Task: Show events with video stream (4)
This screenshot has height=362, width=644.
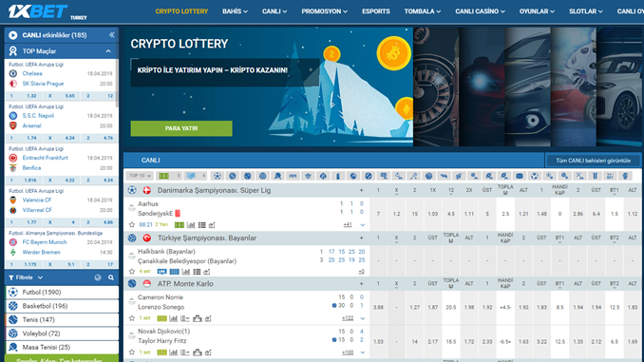Action: [x=195, y=176]
